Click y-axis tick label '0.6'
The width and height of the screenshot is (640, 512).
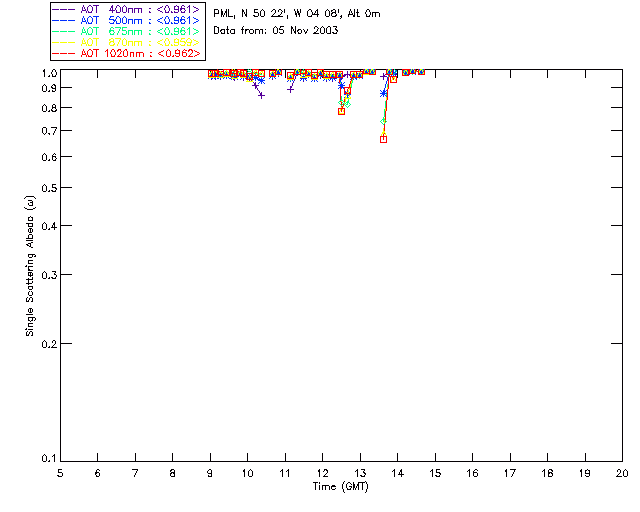[x=49, y=157]
